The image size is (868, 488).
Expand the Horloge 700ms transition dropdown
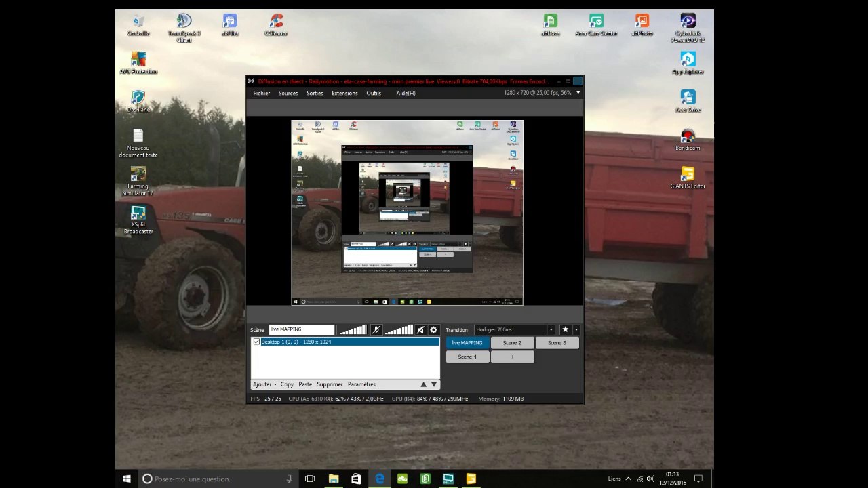coord(551,329)
